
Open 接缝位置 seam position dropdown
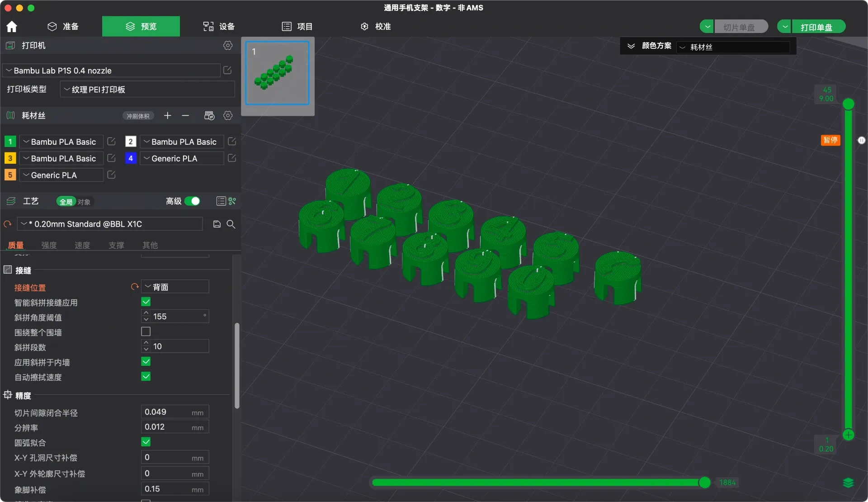[175, 287]
